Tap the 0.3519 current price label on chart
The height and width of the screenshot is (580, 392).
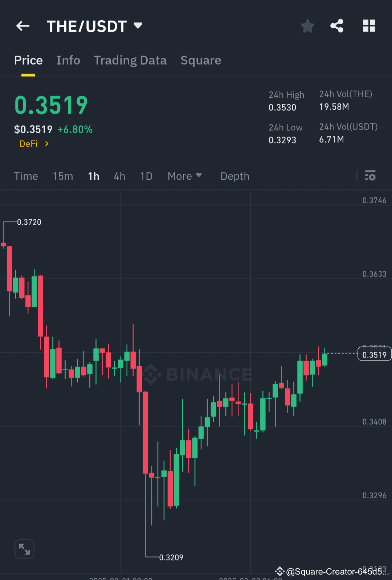pyautogui.click(x=374, y=354)
